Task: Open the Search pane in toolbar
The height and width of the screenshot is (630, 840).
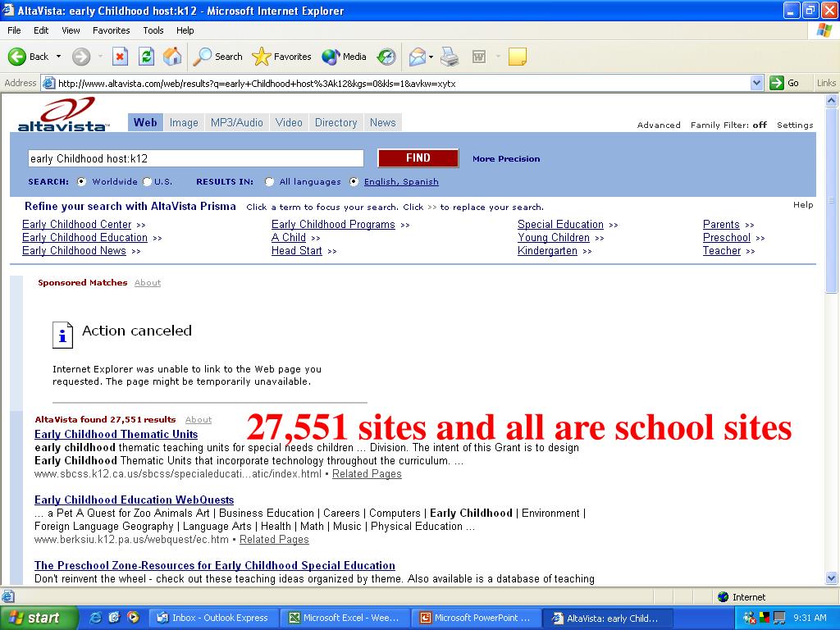Action: (x=218, y=57)
